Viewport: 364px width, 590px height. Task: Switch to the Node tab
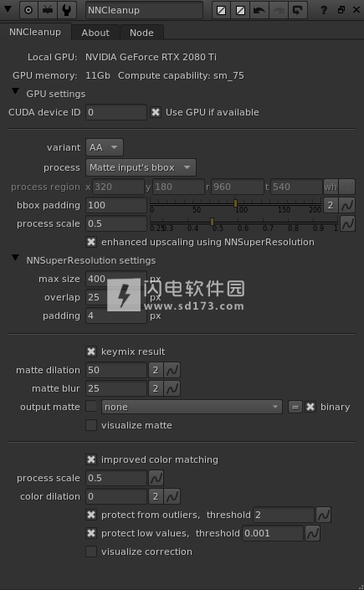pos(141,33)
